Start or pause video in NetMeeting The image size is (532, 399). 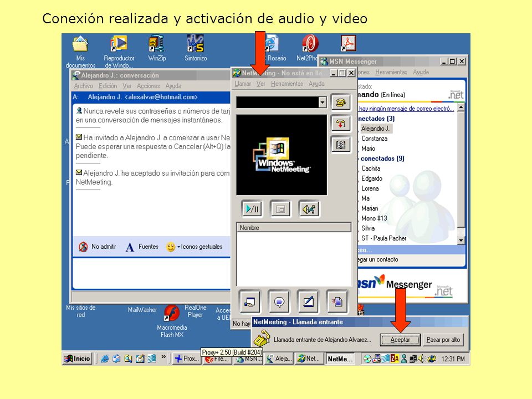pyautogui.click(x=252, y=209)
